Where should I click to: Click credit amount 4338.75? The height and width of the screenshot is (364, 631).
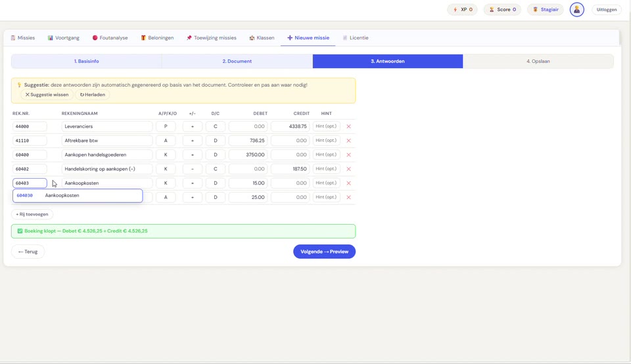290,126
